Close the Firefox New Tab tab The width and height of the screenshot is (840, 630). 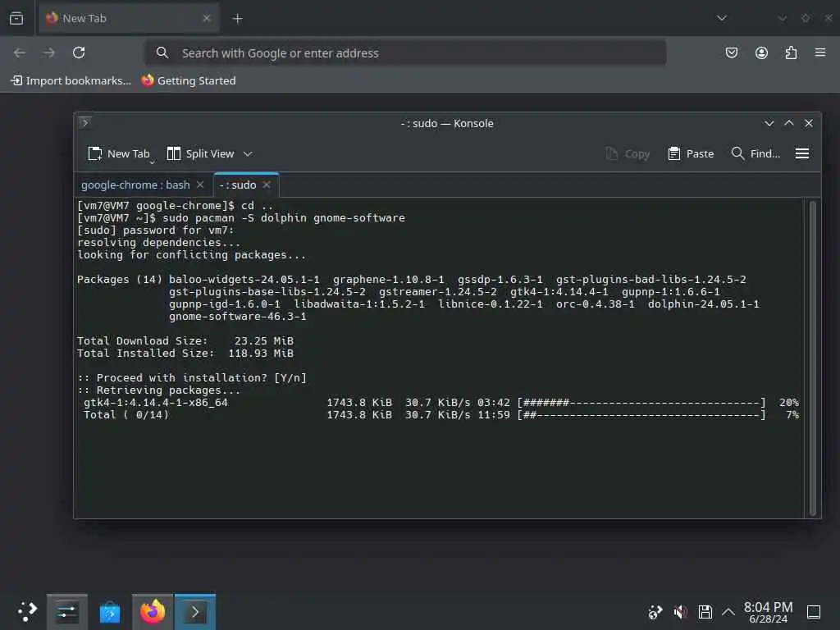(x=206, y=18)
